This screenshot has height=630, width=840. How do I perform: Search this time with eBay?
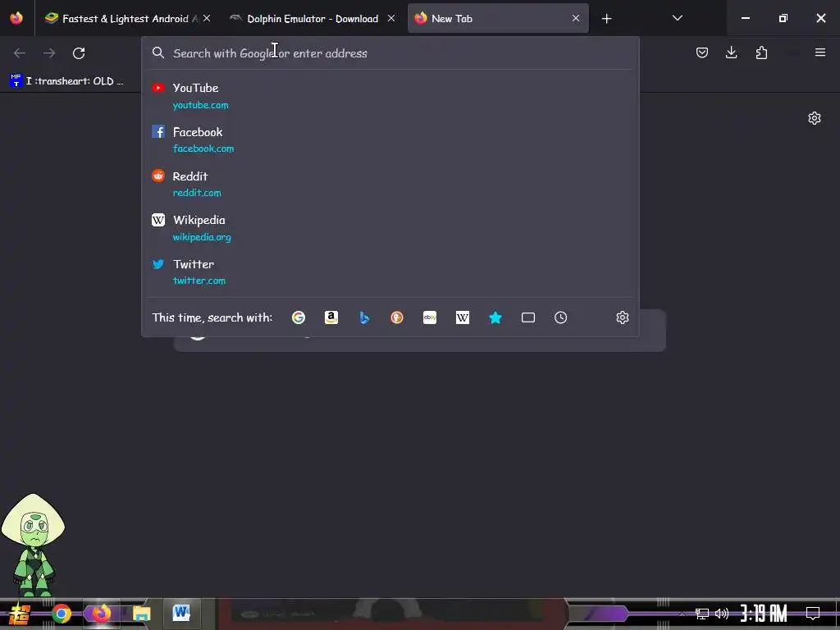coord(430,317)
